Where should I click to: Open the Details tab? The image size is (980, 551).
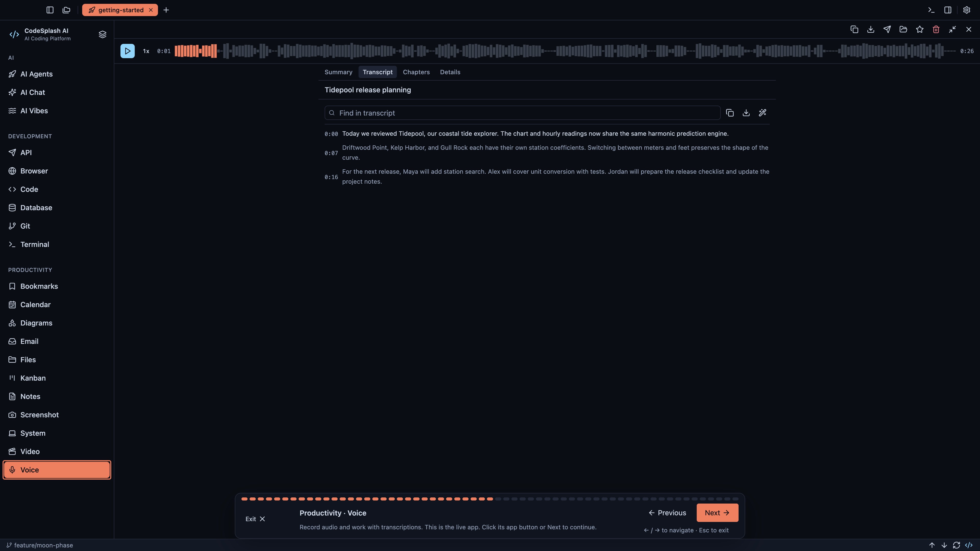click(x=450, y=72)
